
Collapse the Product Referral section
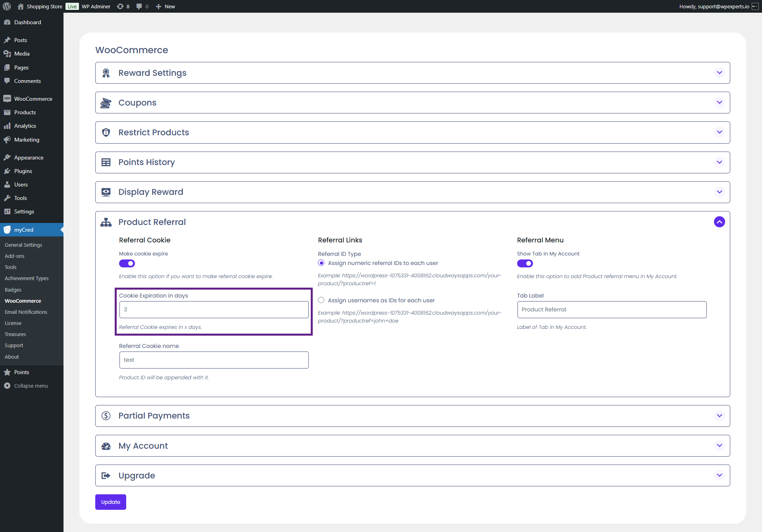719,222
